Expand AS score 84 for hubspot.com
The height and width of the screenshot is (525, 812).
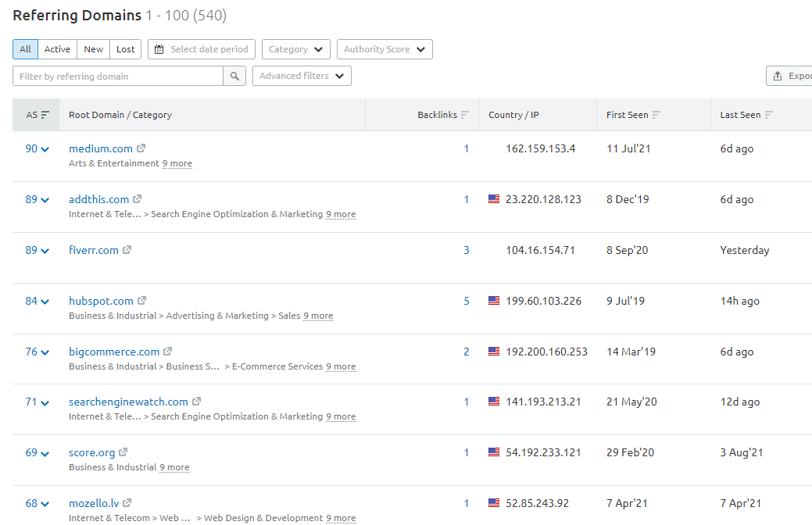click(38, 301)
